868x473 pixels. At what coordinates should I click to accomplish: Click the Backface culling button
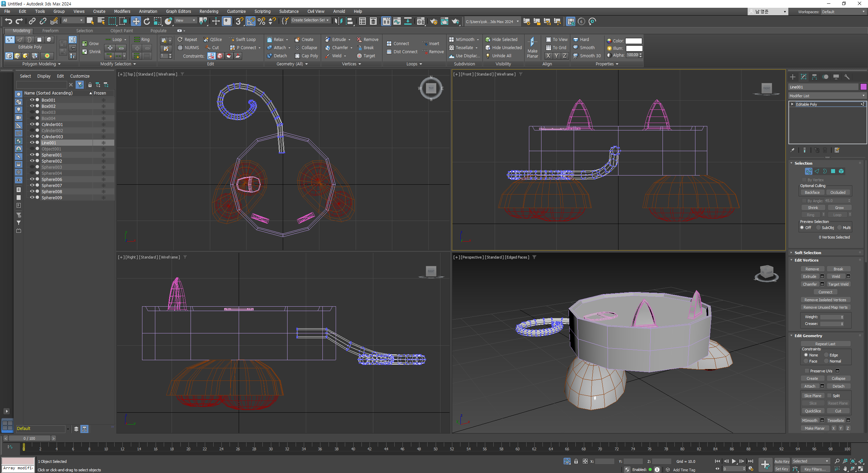[x=812, y=192]
